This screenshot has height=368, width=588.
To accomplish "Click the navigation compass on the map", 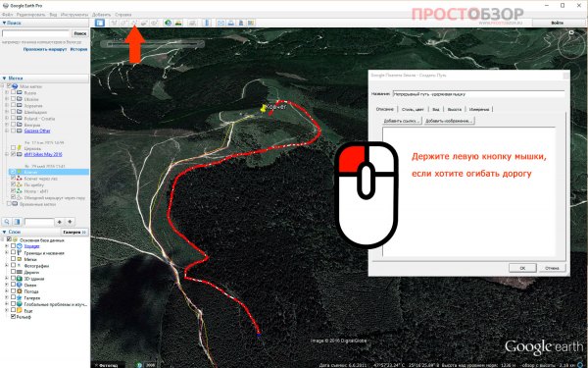I will (x=570, y=46).
